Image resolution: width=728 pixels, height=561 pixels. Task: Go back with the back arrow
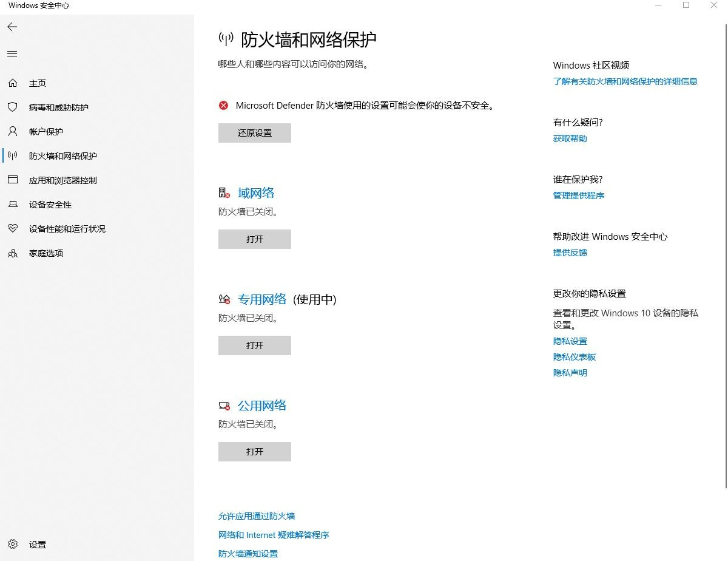pos(12,27)
